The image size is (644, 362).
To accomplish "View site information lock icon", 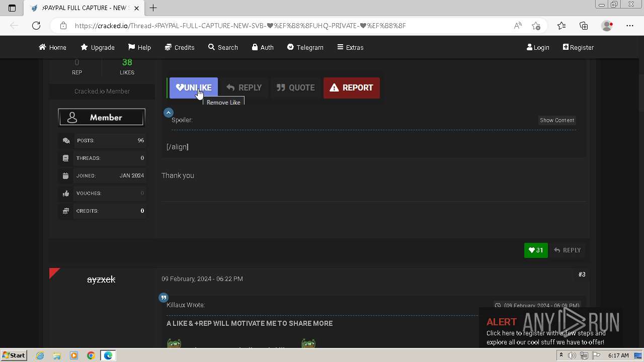I will [63, 26].
